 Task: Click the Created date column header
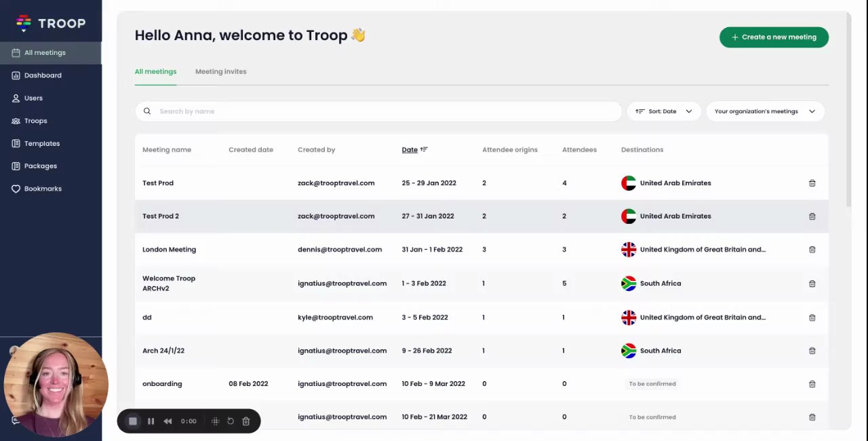pos(251,150)
